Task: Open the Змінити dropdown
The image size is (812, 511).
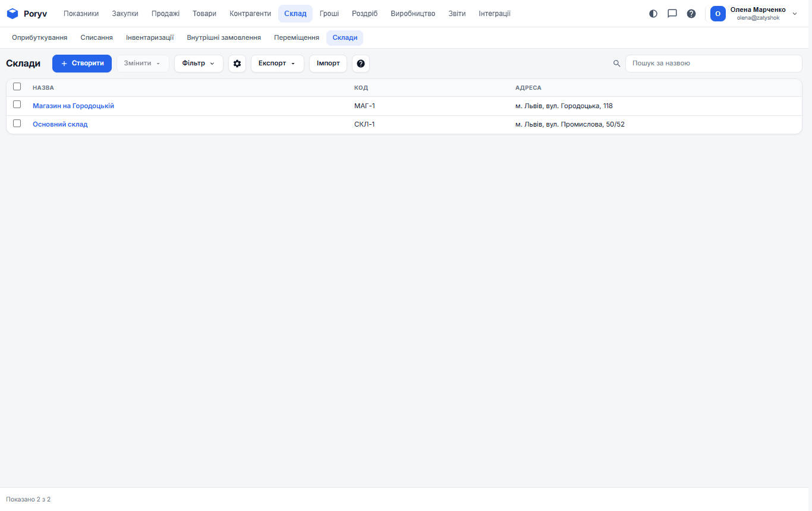Action: [x=143, y=64]
